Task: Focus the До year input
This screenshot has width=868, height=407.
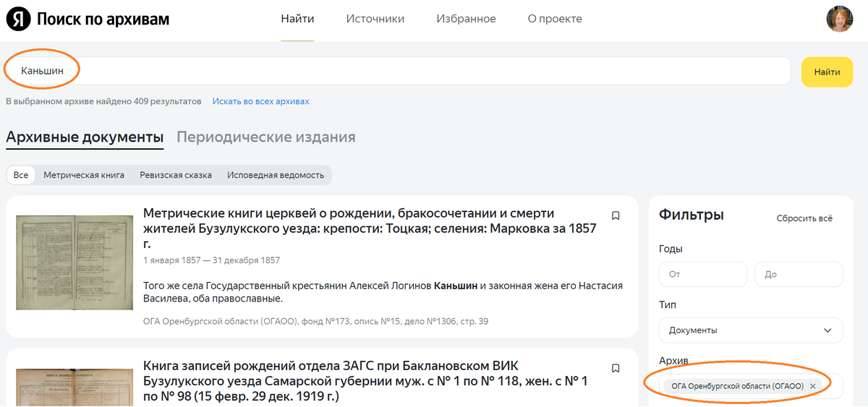Action: point(799,275)
